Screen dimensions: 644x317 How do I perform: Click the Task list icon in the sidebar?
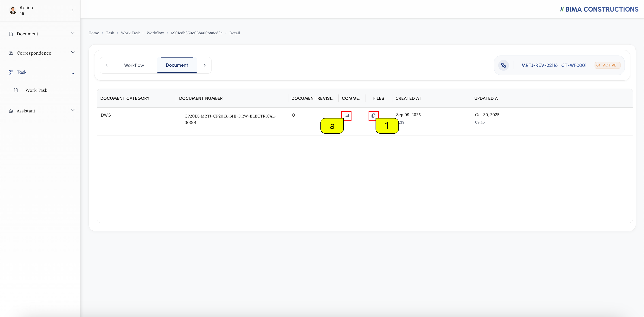(x=11, y=72)
